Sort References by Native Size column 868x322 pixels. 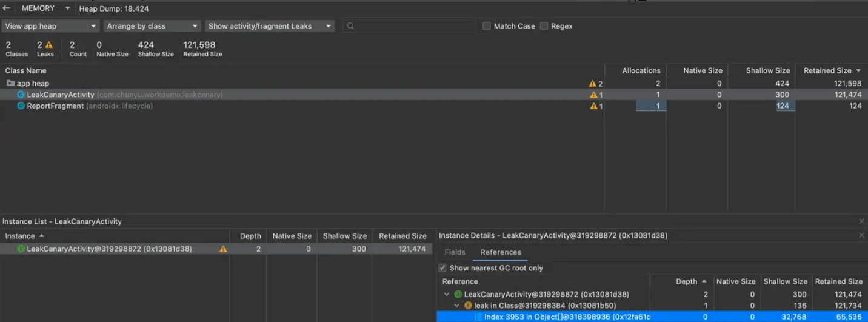coord(735,281)
